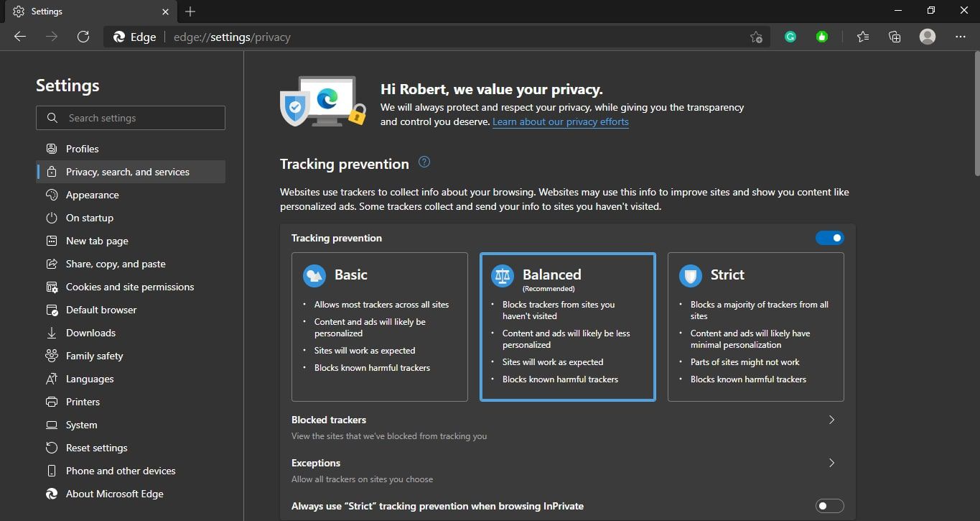Click the address bar URL
This screenshot has height=521, width=980.
coord(232,37)
